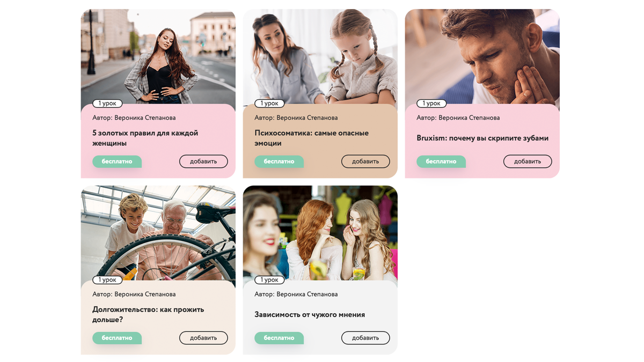Click 'добавить' on the Психосоматика card

tap(365, 161)
